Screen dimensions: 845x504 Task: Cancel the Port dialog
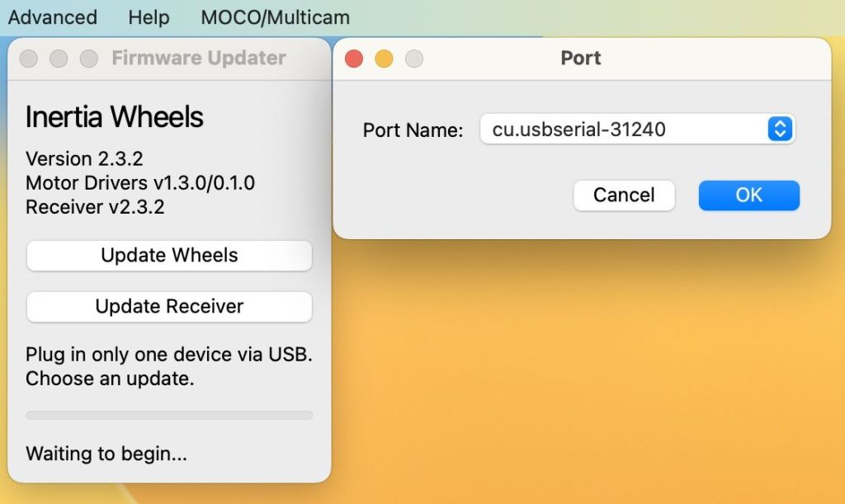point(624,195)
